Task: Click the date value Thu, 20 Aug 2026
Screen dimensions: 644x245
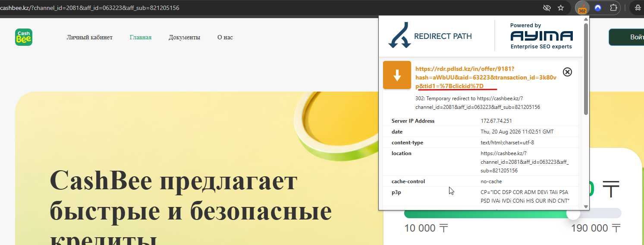Action: coord(517,132)
